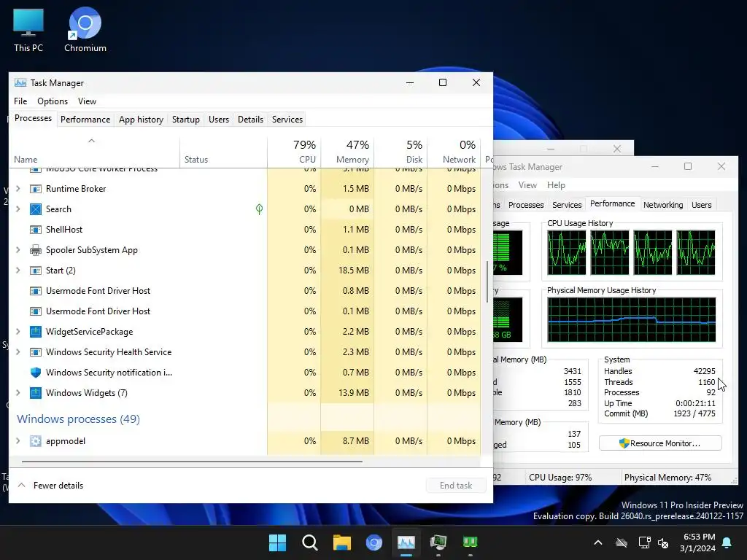Screen dimensions: 747x560
Task: Open the taskbar Search magnifier
Action: pyautogui.click(x=309, y=542)
